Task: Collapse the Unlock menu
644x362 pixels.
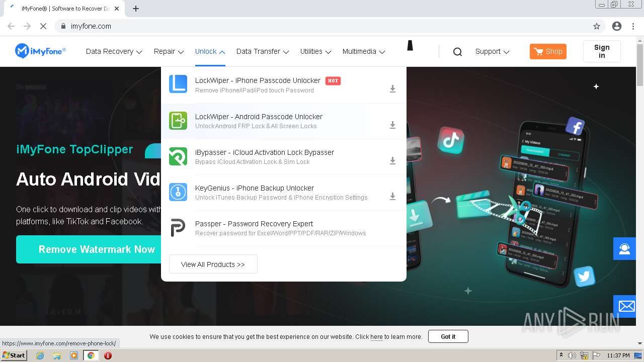Action: 210,51
